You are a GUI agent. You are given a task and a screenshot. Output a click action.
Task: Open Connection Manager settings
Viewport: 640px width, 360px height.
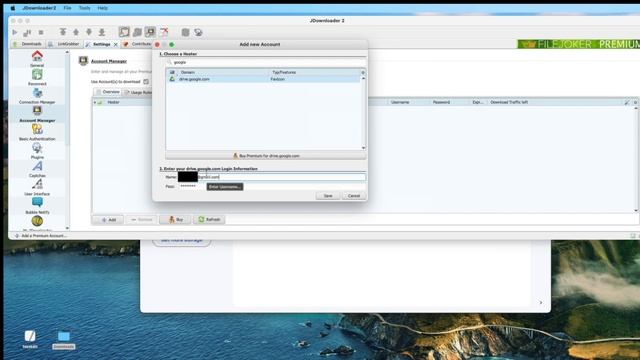click(x=37, y=96)
